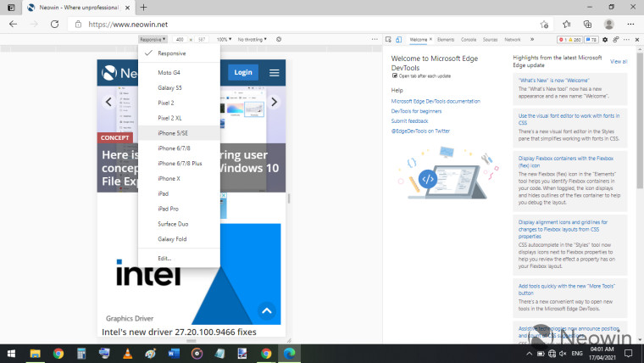
Task: Click the browser Back arrow
Action: click(14, 25)
